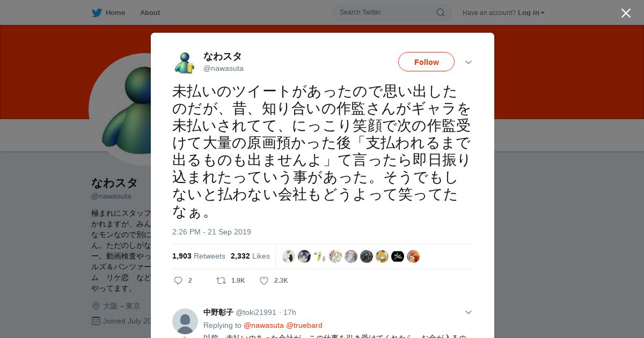Open the @truebard mention link
The height and width of the screenshot is (338, 644).
tap(304, 325)
